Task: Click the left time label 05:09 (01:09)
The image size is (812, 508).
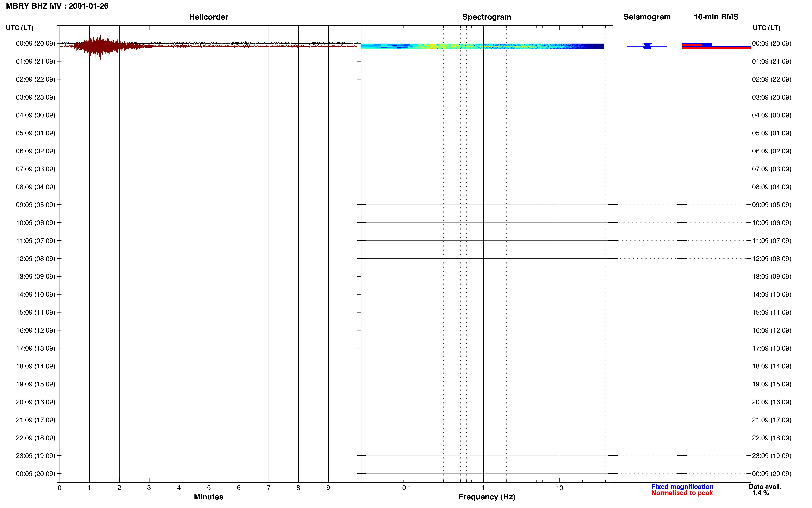Action: tap(35, 133)
